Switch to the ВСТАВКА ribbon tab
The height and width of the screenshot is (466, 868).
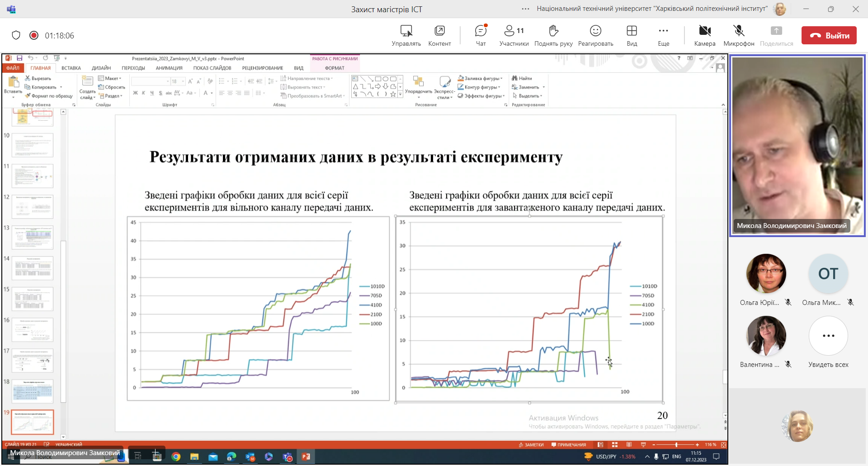tap(71, 68)
